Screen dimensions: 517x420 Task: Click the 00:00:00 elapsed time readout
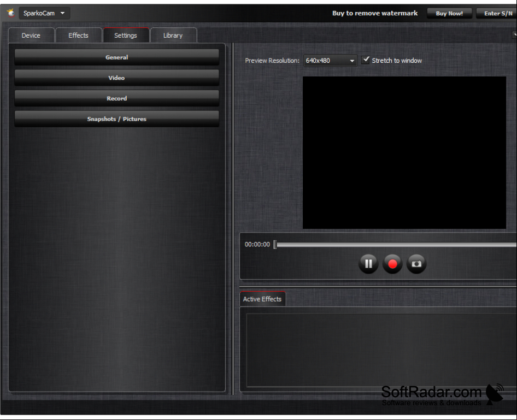tap(257, 245)
